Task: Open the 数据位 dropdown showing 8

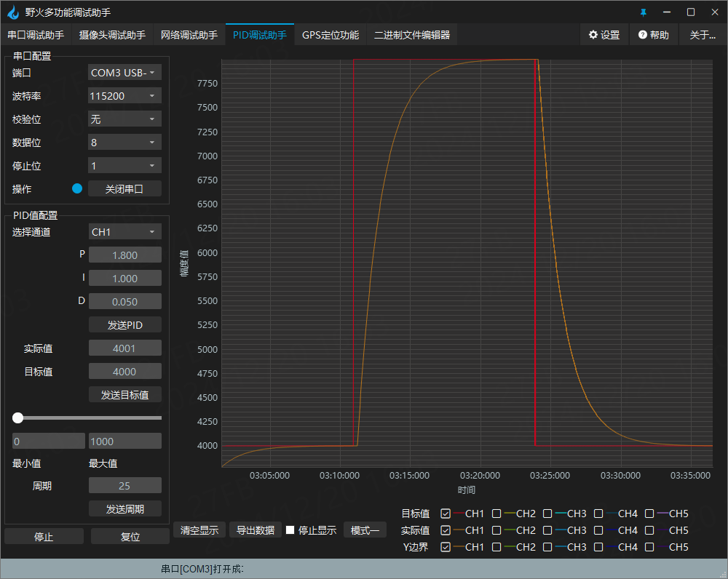Action: (124, 142)
